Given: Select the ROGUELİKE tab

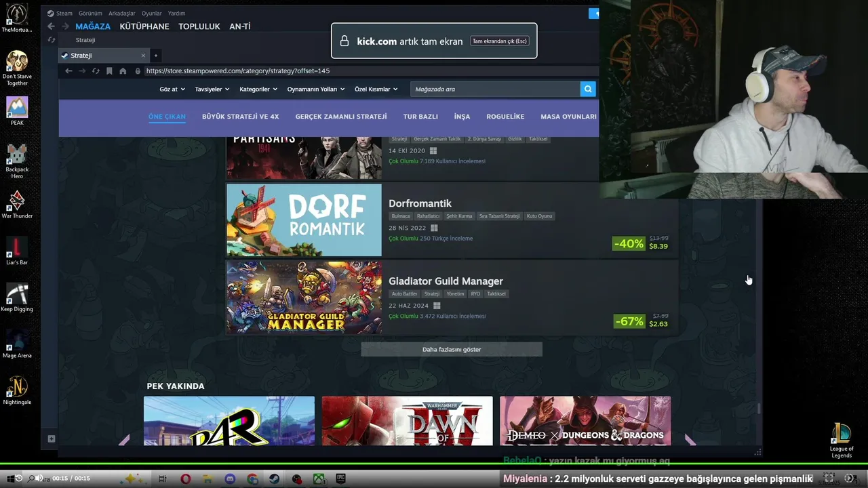Looking at the screenshot, I should pyautogui.click(x=505, y=117).
